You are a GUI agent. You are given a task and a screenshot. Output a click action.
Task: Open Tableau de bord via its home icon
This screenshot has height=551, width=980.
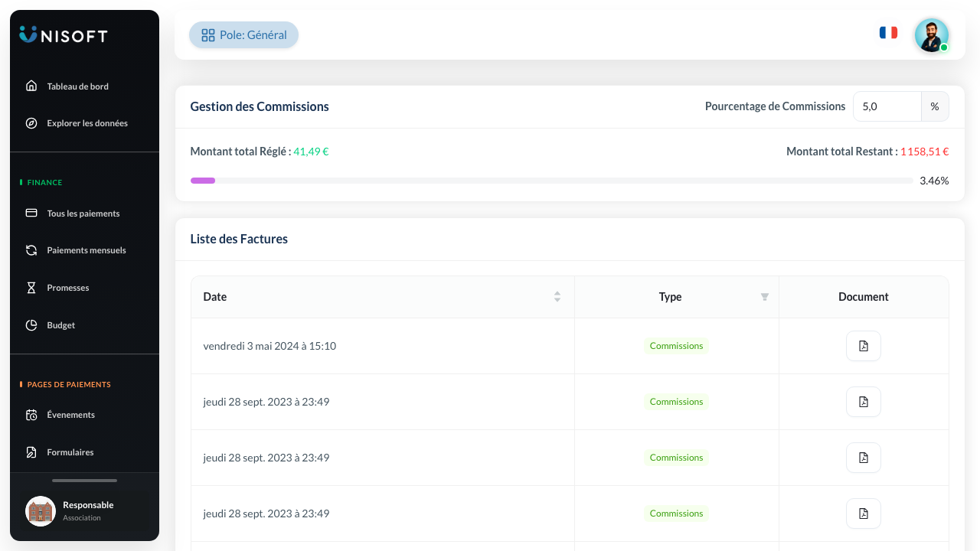coord(31,86)
